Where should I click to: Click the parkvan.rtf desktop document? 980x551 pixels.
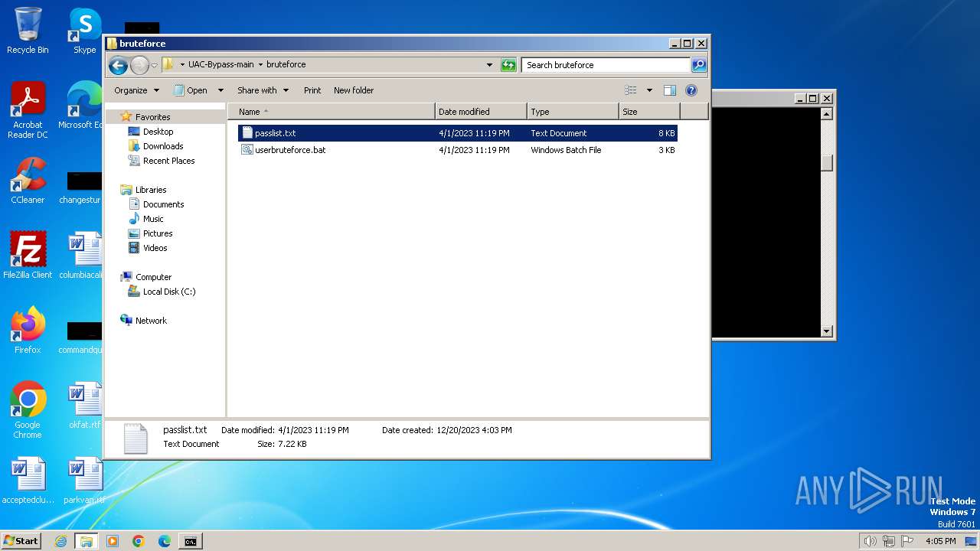(x=84, y=481)
